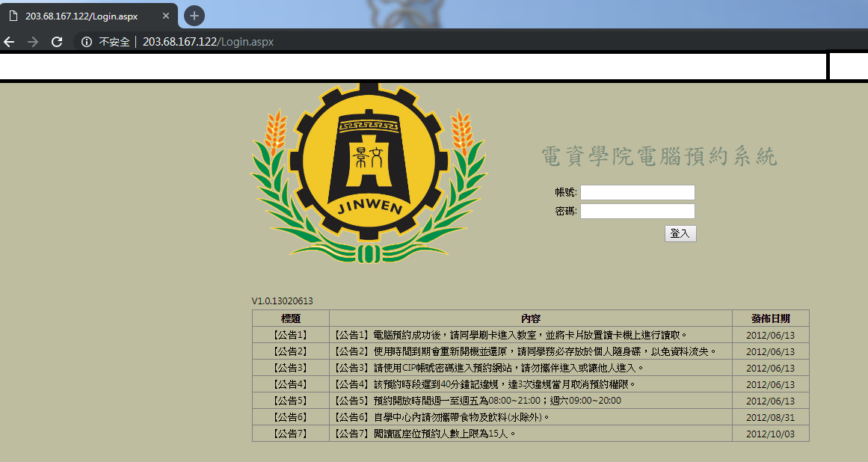Screen dimensions: 868x462
Task: Click the 電資學院電腦預約系統 title
Action: 659,156
